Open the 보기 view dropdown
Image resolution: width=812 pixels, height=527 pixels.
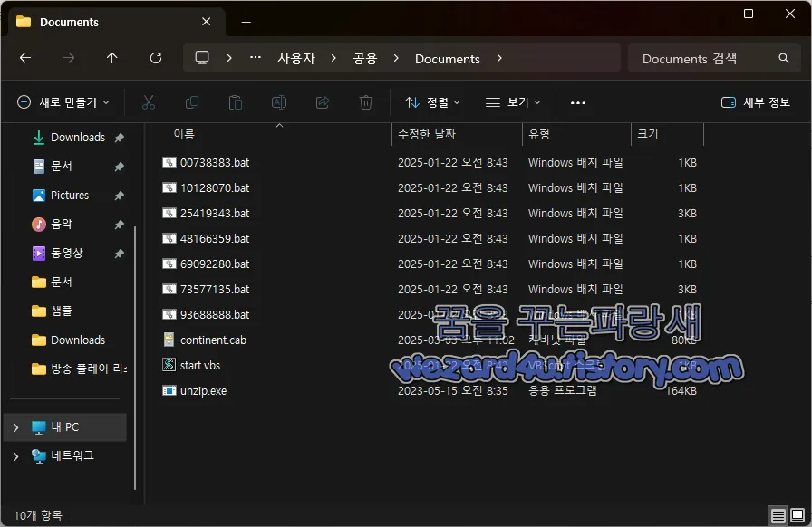513,102
